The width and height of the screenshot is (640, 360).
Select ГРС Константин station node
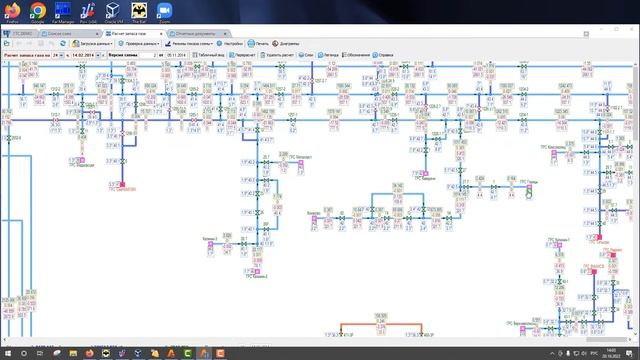point(554,153)
